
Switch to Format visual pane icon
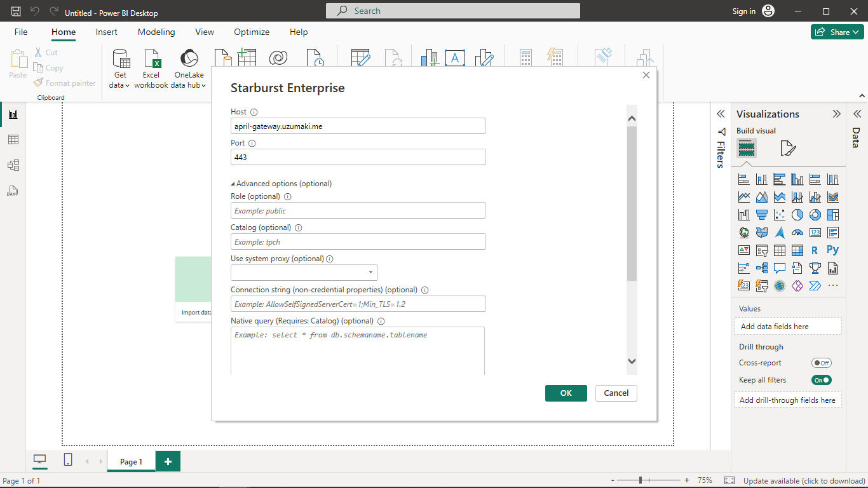787,149
